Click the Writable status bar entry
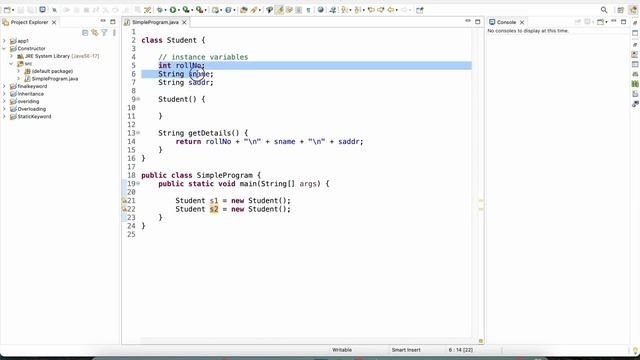The image size is (640, 360). pyautogui.click(x=342, y=350)
